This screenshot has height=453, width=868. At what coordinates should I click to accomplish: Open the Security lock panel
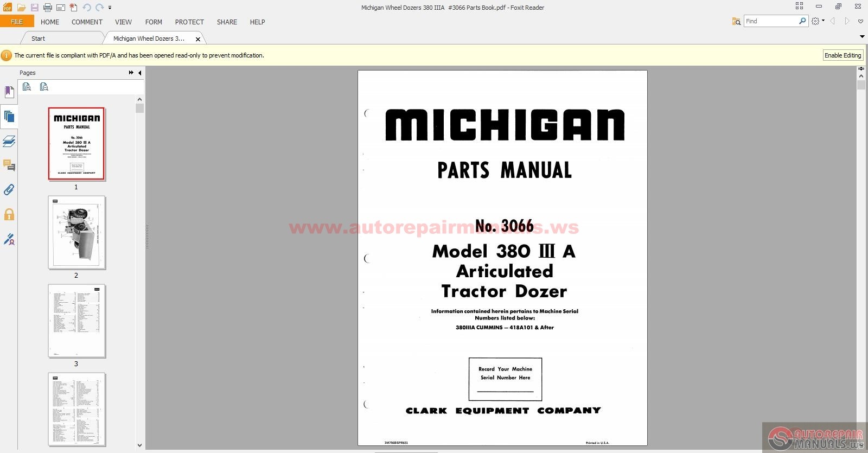[x=9, y=214]
